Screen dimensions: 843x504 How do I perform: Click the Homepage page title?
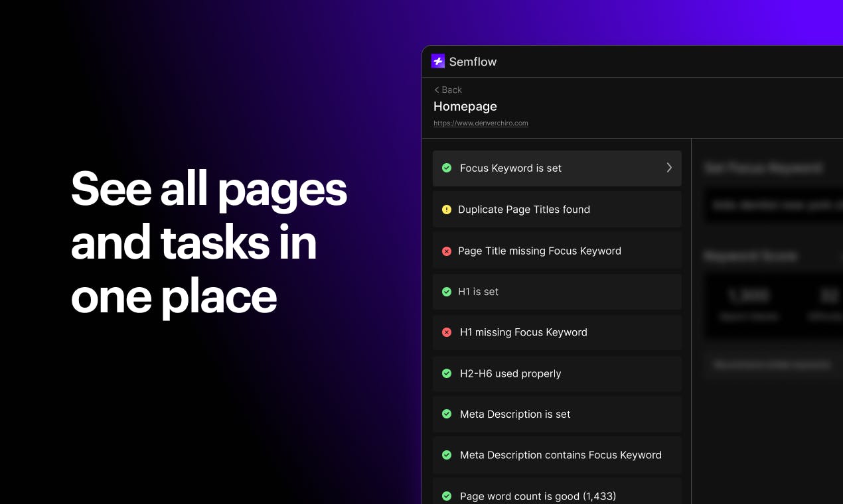point(465,106)
